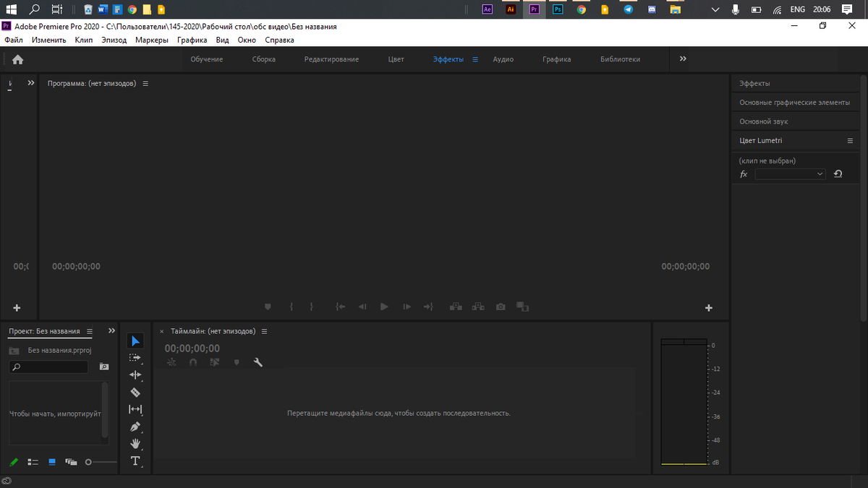Open Основные графические элементы panel
The image size is (868, 488).
(x=794, y=103)
